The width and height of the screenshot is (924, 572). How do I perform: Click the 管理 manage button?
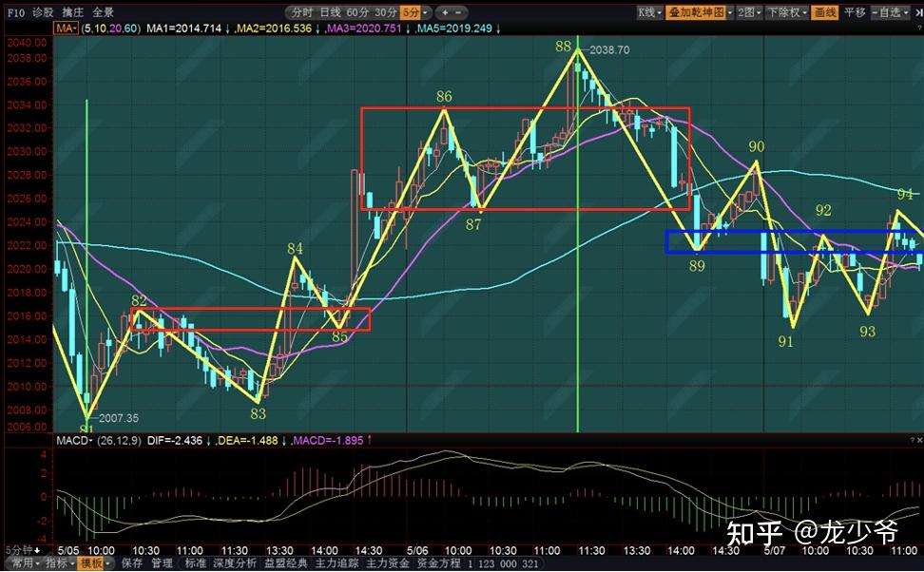coord(163,563)
